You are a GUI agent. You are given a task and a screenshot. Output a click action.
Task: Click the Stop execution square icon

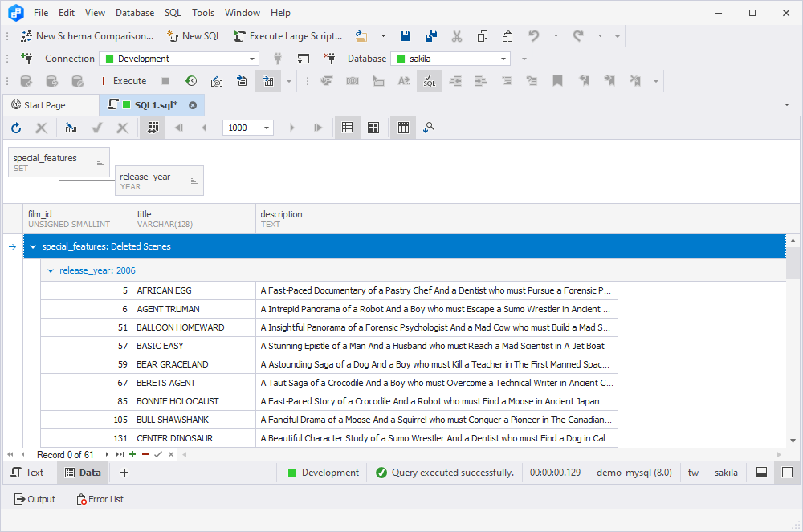coord(165,81)
